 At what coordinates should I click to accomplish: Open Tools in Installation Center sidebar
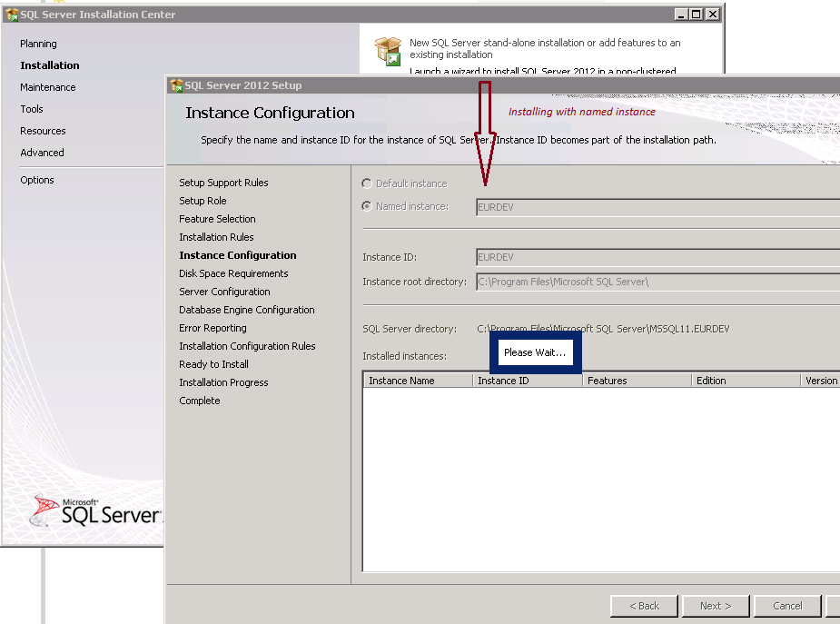click(32, 109)
